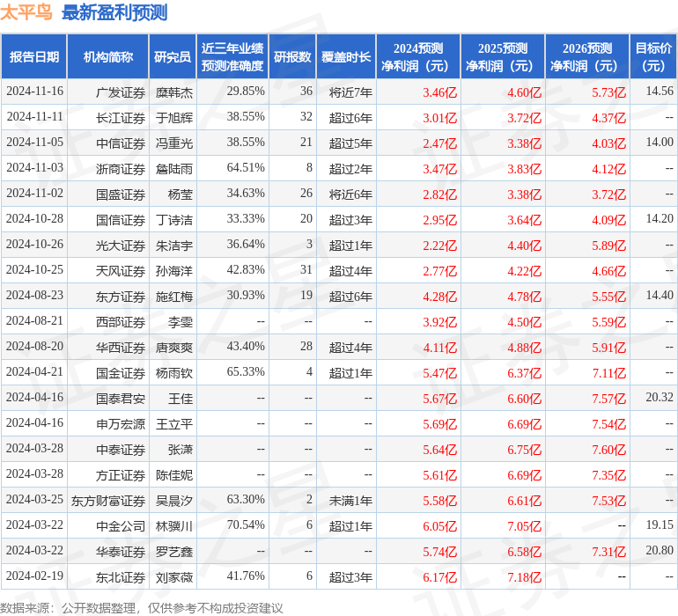Image resolution: width=678 pixels, height=616 pixels.
Task: Click the 6.17亿 profit forecast value
Action: tap(439, 577)
